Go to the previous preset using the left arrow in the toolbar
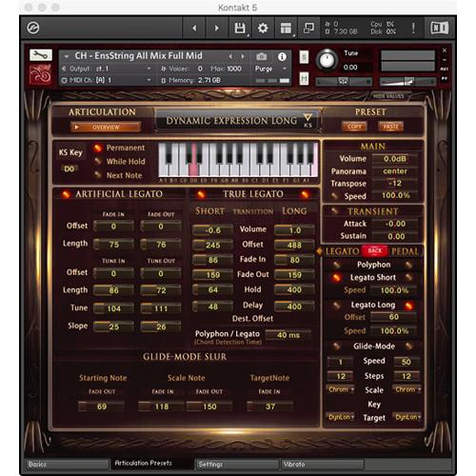Image resolution: width=476 pixels, height=476 pixels. tap(194, 28)
